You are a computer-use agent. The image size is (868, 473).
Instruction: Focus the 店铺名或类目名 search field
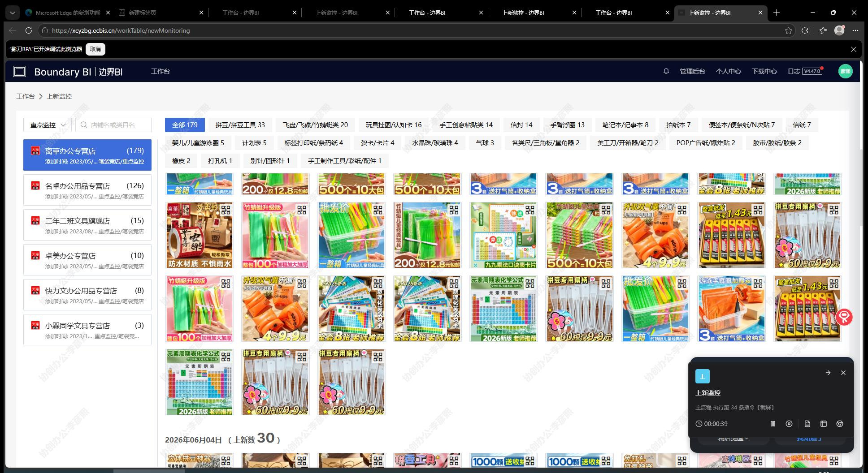[x=113, y=125]
